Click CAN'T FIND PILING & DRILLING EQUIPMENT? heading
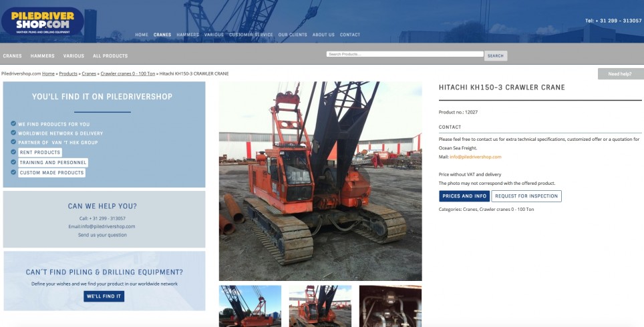The height and width of the screenshot is (327, 644). (x=104, y=272)
